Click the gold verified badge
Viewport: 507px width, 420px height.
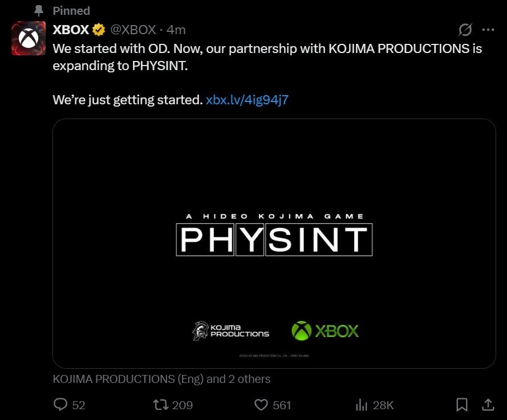99,30
